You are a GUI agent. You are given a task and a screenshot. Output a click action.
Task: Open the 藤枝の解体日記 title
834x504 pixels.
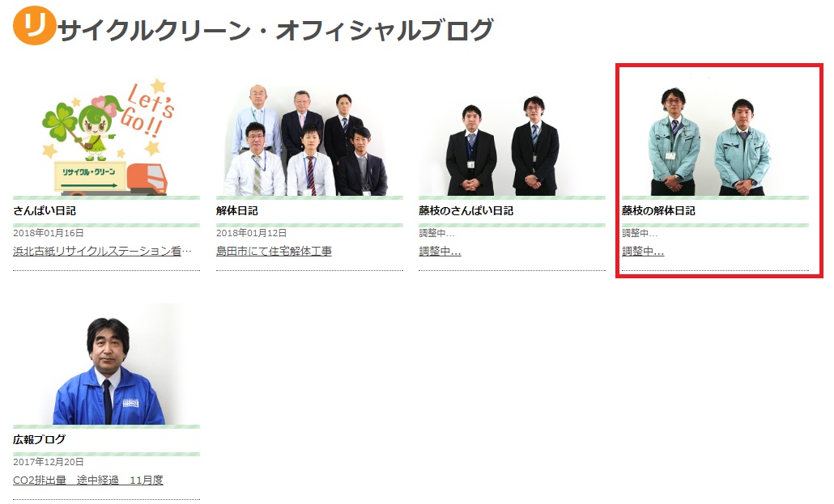pyautogui.click(x=658, y=211)
